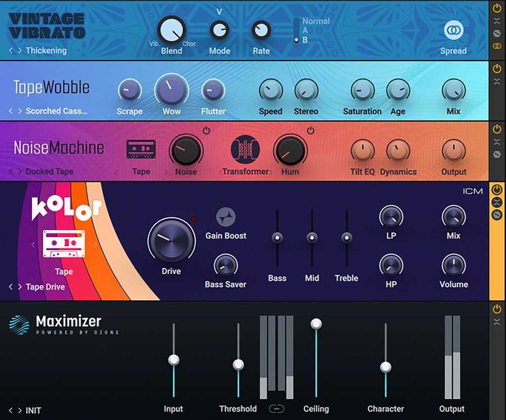Toggle the Threshold-Ceiling link icon
The image size is (506, 420).
(x=277, y=409)
